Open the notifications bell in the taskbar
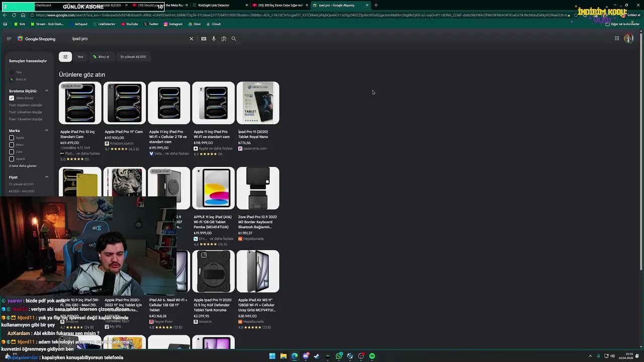Viewport: 644px width, 362px height. pyautogui.click(x=637, y=356)
